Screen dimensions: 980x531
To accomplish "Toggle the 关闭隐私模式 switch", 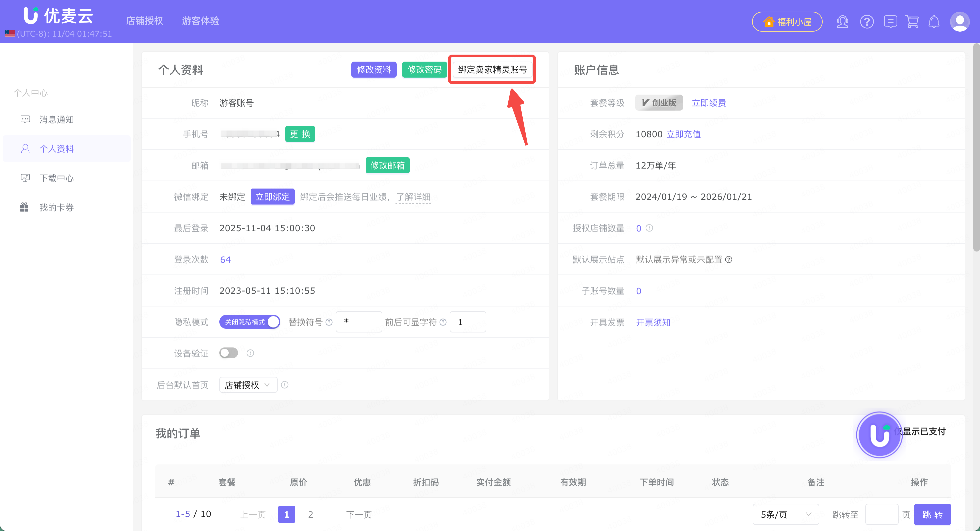I will (x=250, y=322).
